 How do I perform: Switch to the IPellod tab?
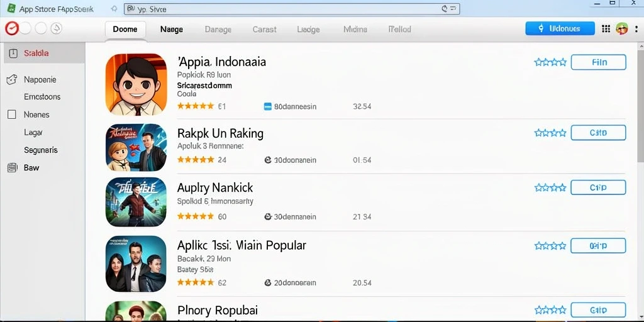[399, 30]
